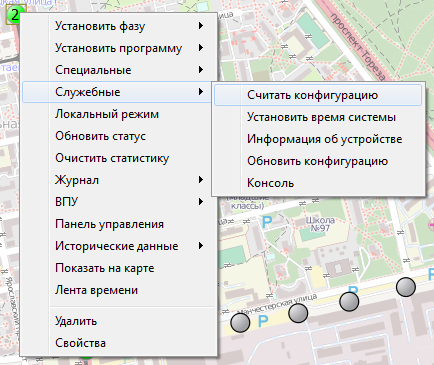Select the rightmost gray circle marker near the map edge
This screenshot has height=365, width=434.
pyautogui.click(x=406, y=287)
